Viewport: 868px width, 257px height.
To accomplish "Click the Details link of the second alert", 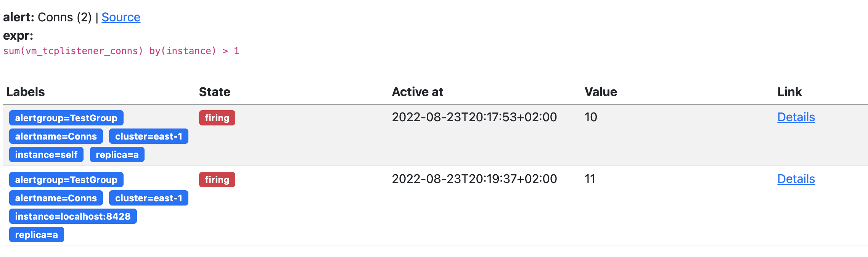I will [796, 179].
